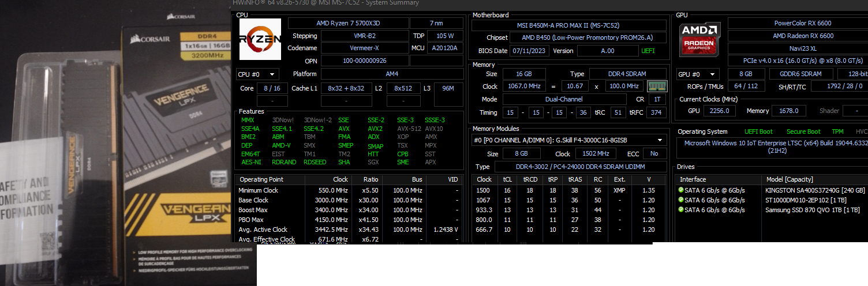
Task: Click the green TPM label
Action: [837, 132]
